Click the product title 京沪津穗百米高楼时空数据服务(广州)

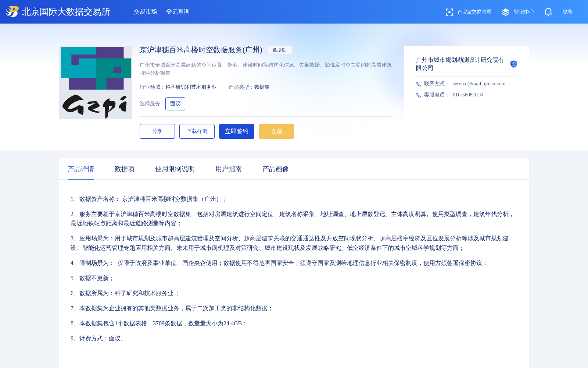point(201,50)
